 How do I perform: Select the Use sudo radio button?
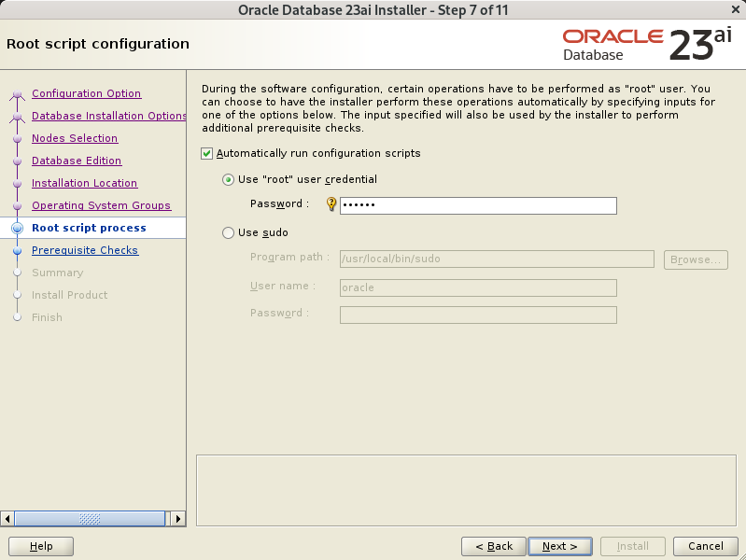(228, 232)
